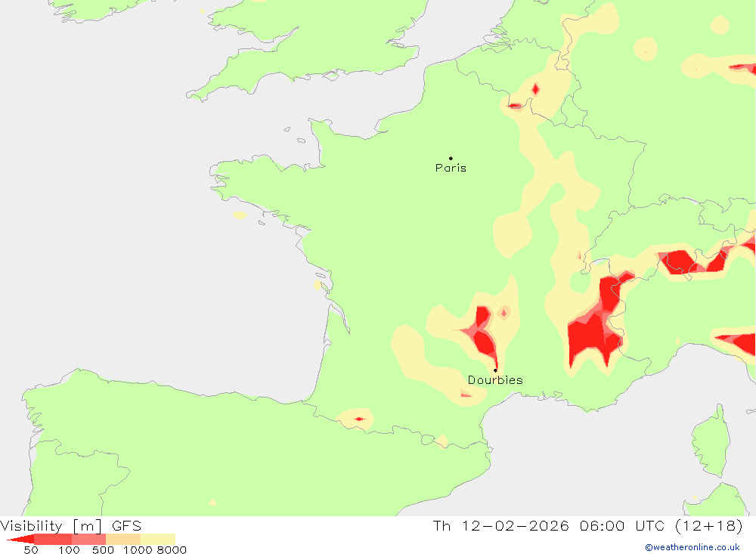
Task: Click the legend value 500
Action: click(103, 550)
